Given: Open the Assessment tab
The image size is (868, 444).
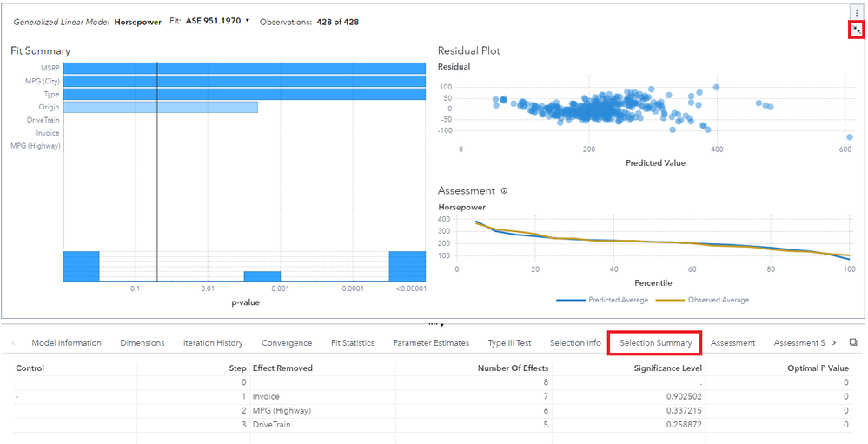Looking at the screenshot, I should 733,342.
